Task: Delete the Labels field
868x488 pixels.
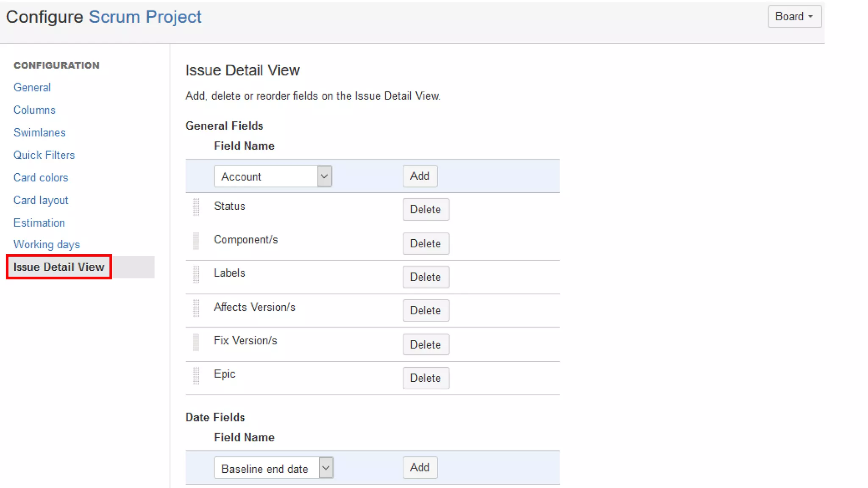Action: click(426, 277)
